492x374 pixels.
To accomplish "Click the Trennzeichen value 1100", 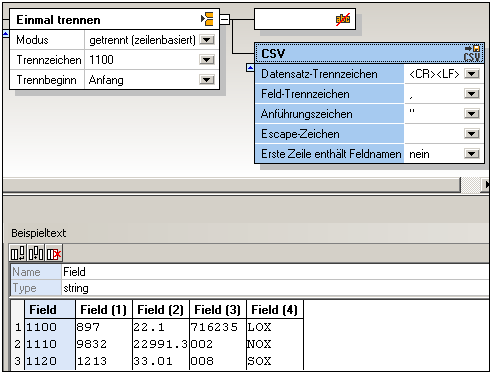I will pos(101,60).
